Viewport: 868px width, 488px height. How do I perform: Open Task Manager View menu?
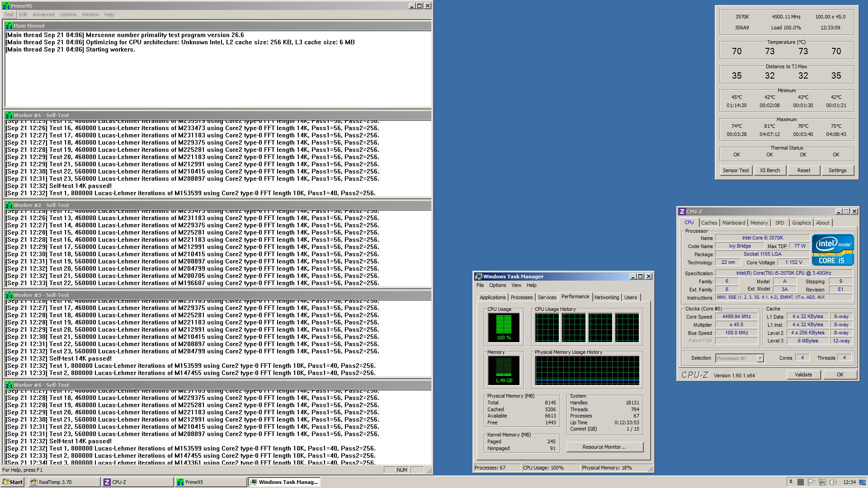point(516,285)
